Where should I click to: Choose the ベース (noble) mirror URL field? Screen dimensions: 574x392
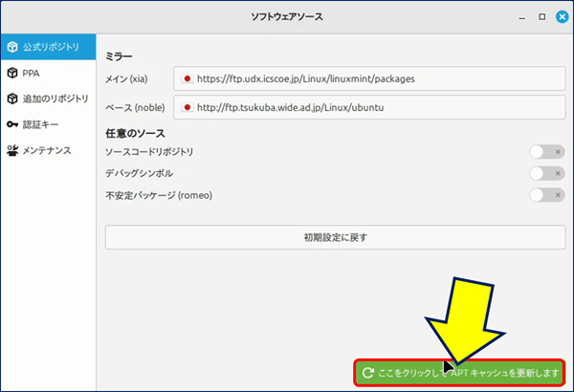(x=369, y=107)
